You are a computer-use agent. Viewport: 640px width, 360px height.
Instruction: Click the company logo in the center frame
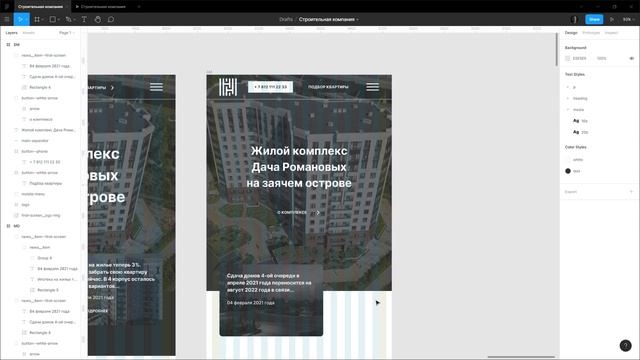(228, 87)
